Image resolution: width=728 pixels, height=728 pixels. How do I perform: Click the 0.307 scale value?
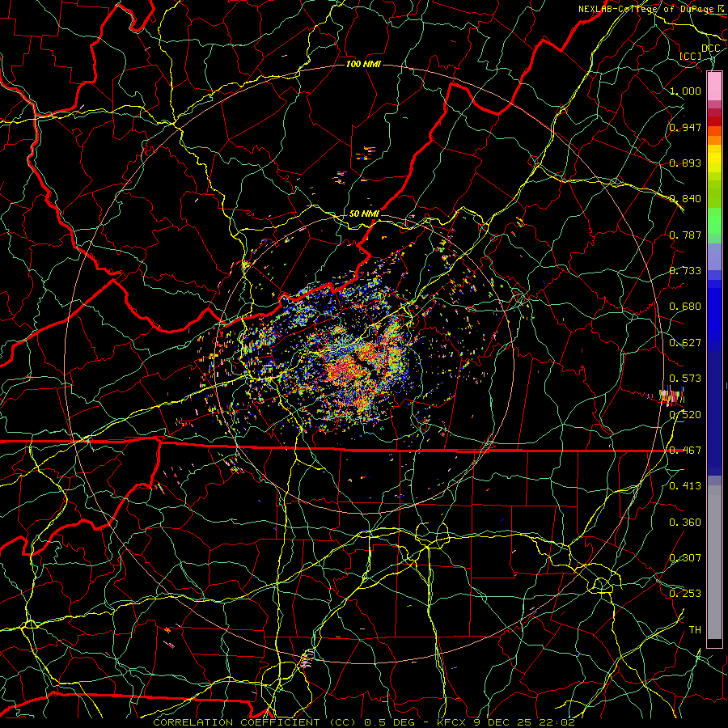685,557
